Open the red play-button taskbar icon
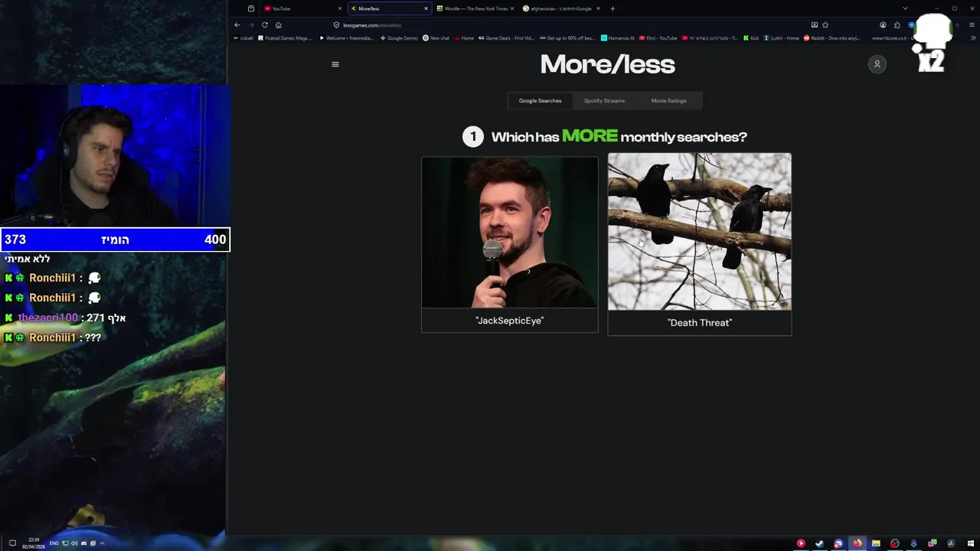This screenshot has width=980, height=551. 801,543
